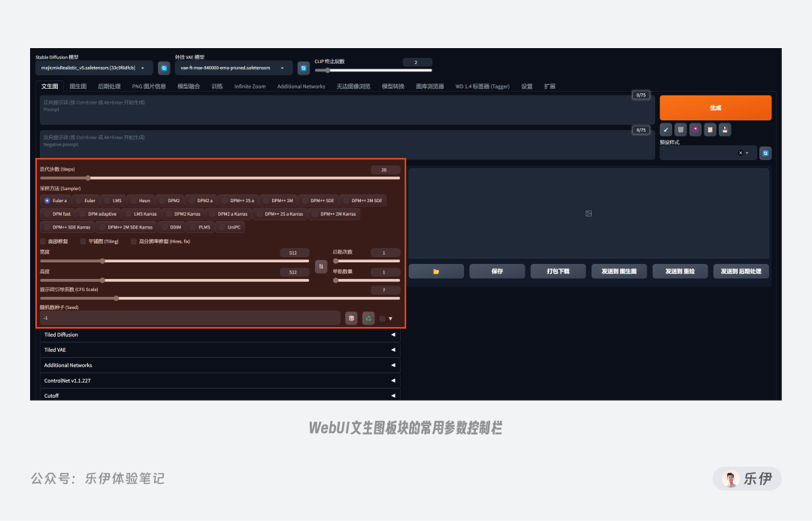The width and height of the screenshot is (812, 521).
Task: Click the green recycle seed icon
Action: pos(368,318)
